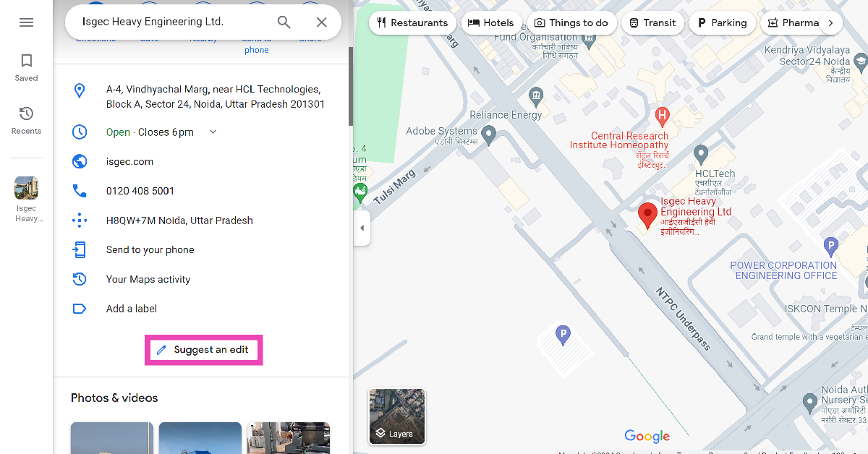Copy plus code H8QW+7M Noida
The width and height of the screenshot is (868, 454).
[x=179, y=220]
